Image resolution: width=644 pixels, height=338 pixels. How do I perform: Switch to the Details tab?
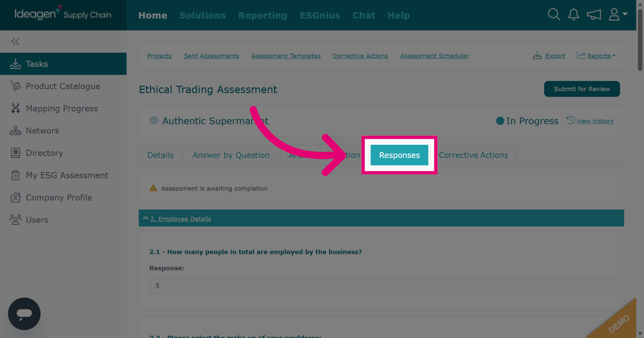pyautogui.click(x=160, y=155)
